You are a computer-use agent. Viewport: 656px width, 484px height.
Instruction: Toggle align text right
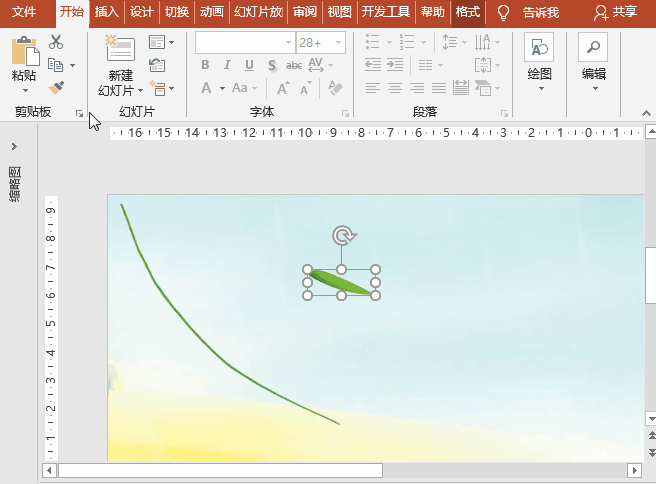click(417, 88)
